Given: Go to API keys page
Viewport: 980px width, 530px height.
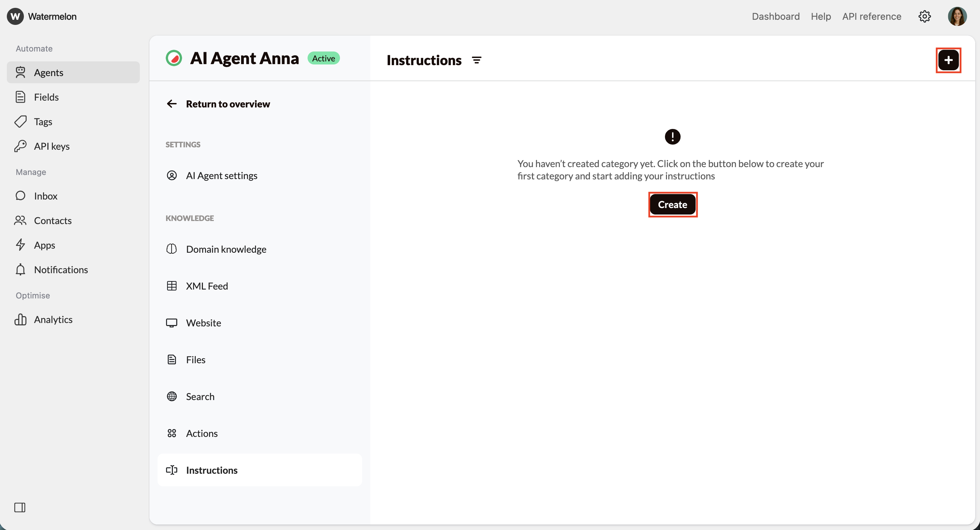Looking at the screenshot, I should [x=52, y=146].
